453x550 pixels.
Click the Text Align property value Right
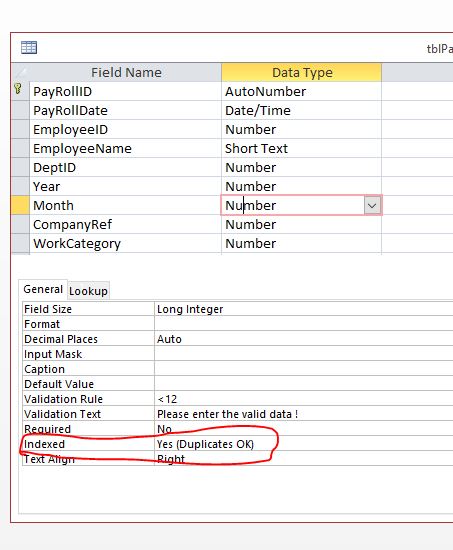coord(304,459)
